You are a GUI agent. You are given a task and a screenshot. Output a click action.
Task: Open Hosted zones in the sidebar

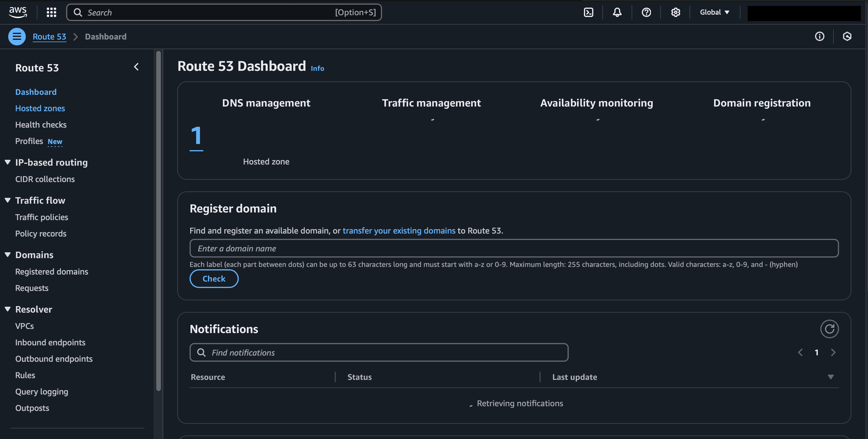point(40,108)
